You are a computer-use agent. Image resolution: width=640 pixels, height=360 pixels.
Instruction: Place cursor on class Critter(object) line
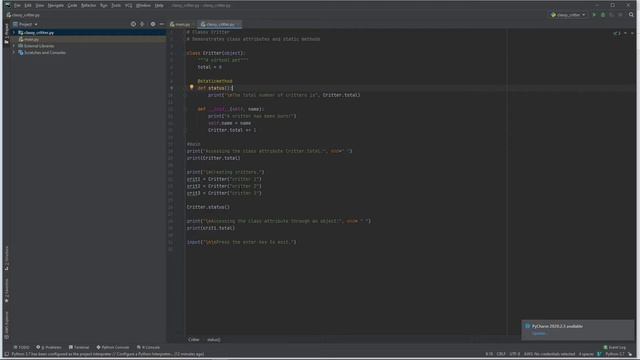click(x=215, y=53)
